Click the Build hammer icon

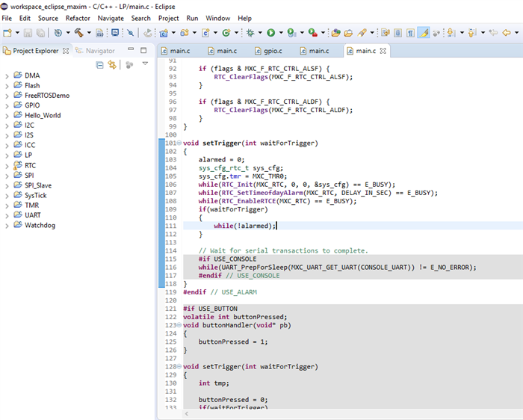pos(77,33)
